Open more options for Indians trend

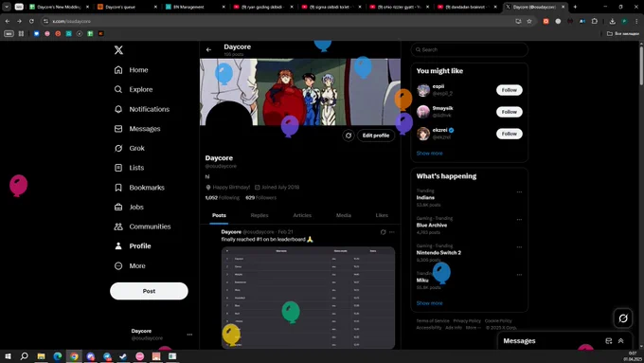[x=519, y=192]
